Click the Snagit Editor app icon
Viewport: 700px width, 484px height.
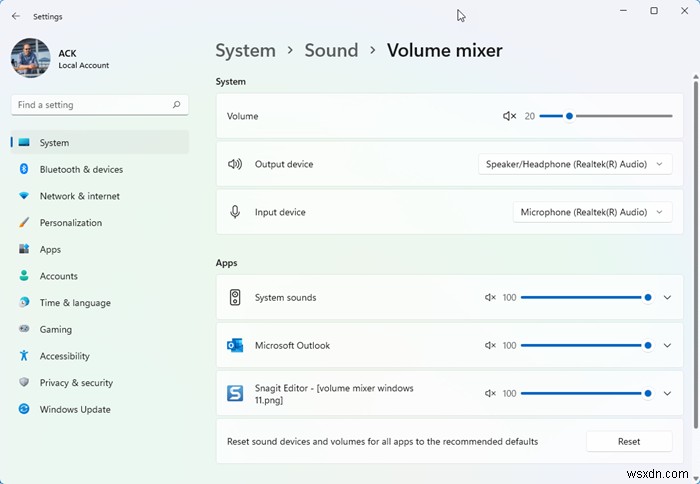pyautogui.click(x=235, y=393)
